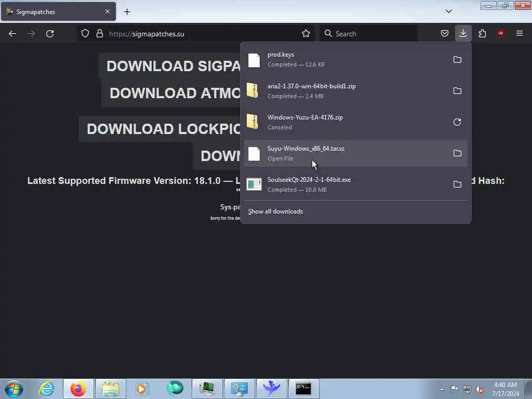Open the network tray icon
Image resolution: width=532 pixels, height=399 pixels.
point(467,389)
